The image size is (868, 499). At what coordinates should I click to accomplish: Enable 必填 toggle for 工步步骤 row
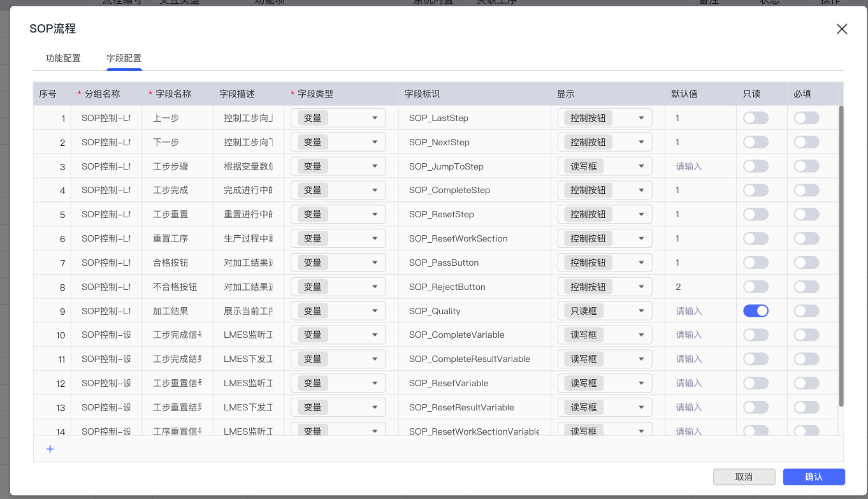coord(806,166)
